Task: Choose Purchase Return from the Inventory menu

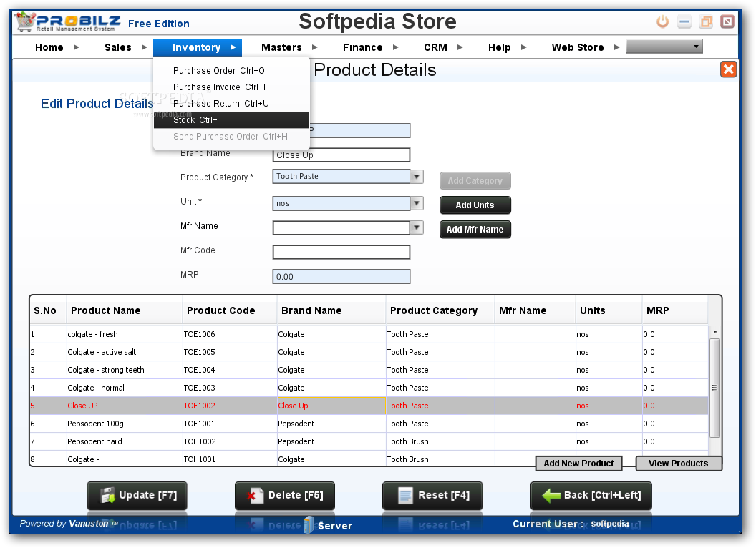Action: (x=231, y=103)
